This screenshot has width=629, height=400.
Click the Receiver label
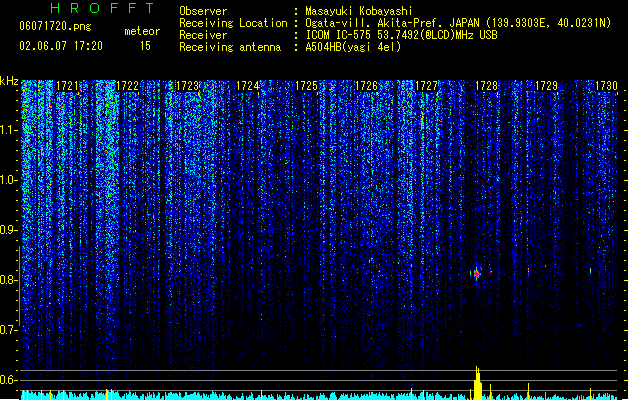(x=203, y=35)
